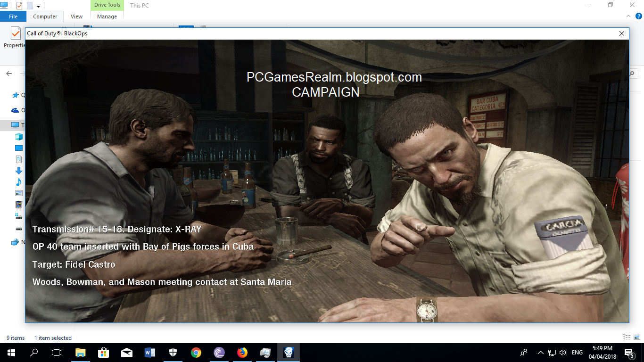Open File Explorer from the taskbar

(80, 353)
